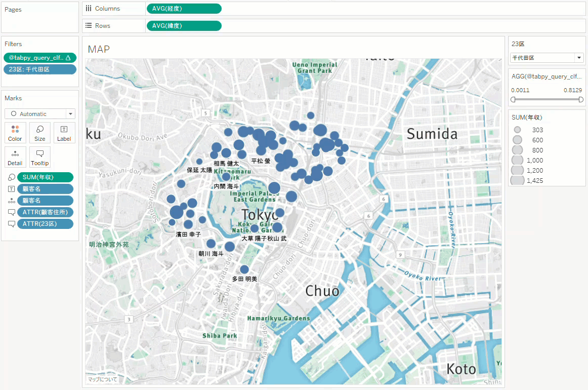Image resolution: width=588 pixels, height=390 pixels.
Task: Select the AVG(経度) pill on Columns shelf
Action: 184,9
